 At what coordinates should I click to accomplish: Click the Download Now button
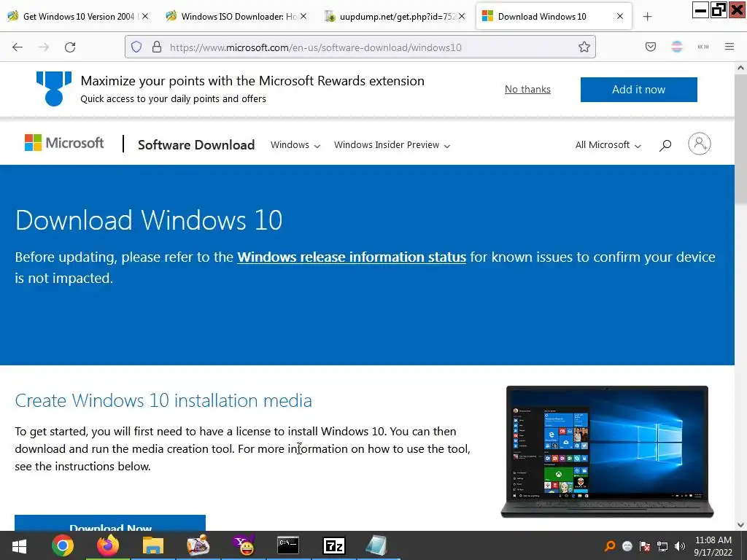point(110,523)
